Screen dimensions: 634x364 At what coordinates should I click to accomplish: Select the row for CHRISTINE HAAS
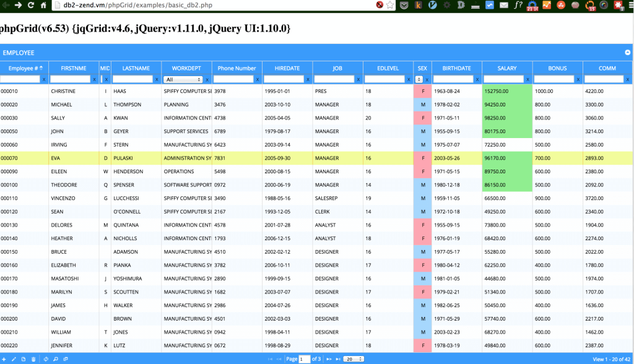[x=316, y=91]
